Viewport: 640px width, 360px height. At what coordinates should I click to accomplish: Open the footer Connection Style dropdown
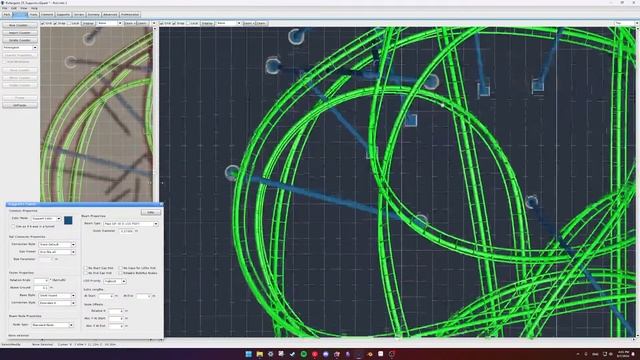(x=57, y=303)
